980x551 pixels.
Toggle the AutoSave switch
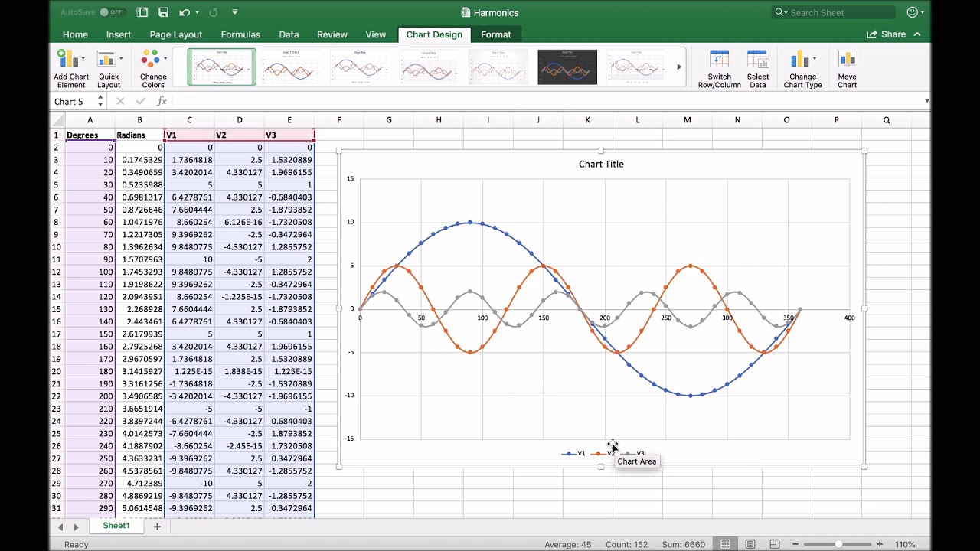[112, 12]
